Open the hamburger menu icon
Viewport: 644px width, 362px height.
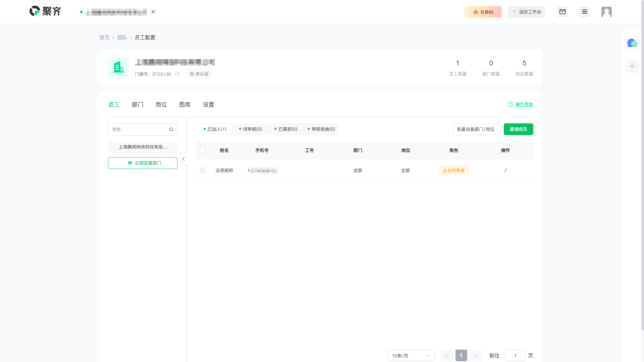point(585,12)
